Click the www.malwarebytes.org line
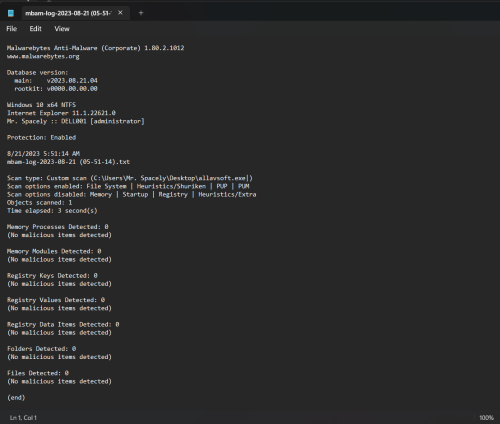Image resolution: width=500 pixels, height=424 pixels. point(43,56)
